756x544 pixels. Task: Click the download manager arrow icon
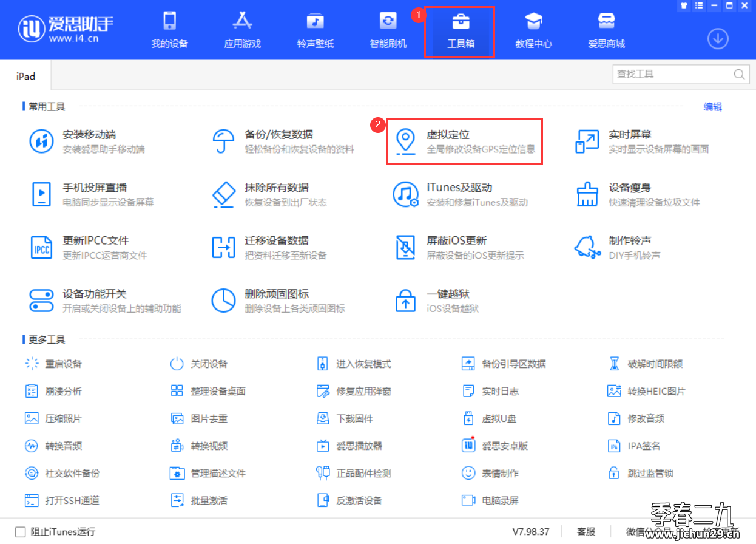(718, 39)
